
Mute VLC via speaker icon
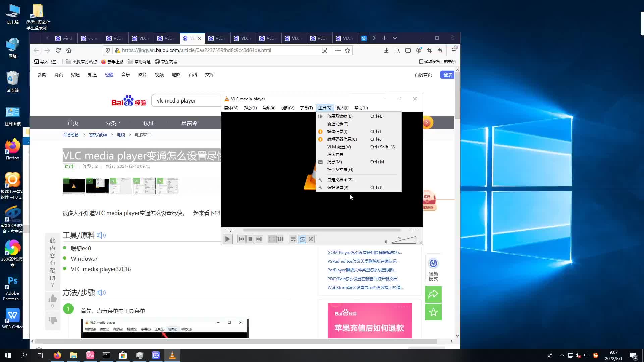click(x=386, y=241)
